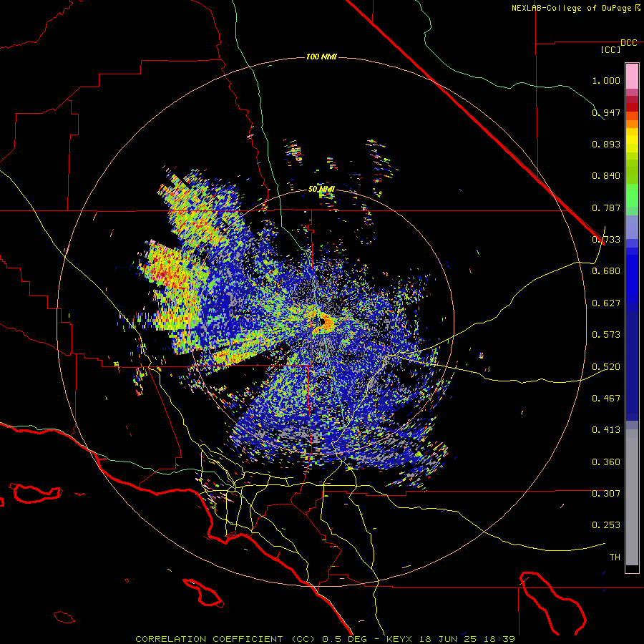Click the 0.467 scale value

click(606, 399)
